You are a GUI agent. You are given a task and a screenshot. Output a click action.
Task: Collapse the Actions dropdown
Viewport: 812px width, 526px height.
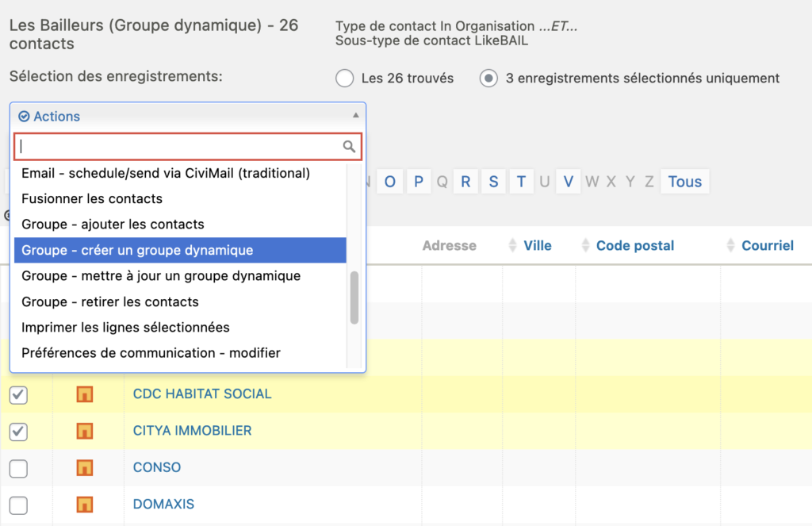tap(355, 116)
